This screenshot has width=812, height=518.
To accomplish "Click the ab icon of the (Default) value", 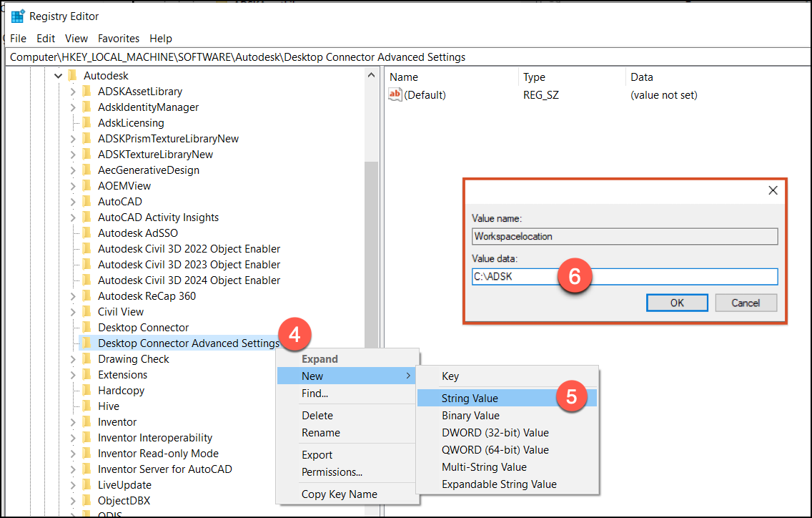I will tap(395, 94).
